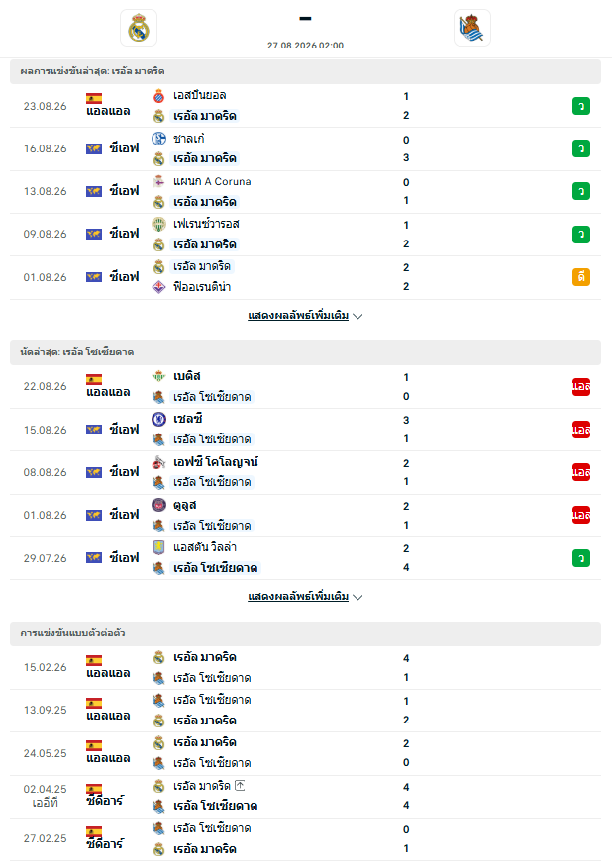Open the 15.02.26 head-to-head match row
This screenshot has height=868, width=612.
pos(306,668)
